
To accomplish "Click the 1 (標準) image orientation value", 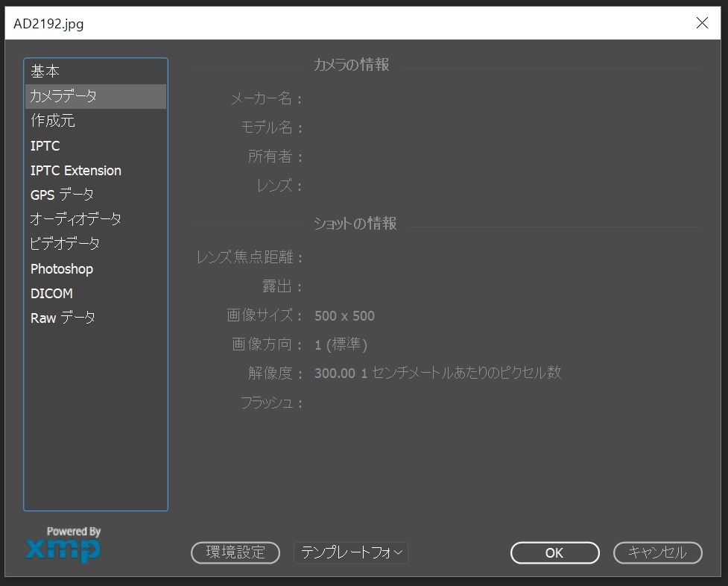I will [341, 344].
